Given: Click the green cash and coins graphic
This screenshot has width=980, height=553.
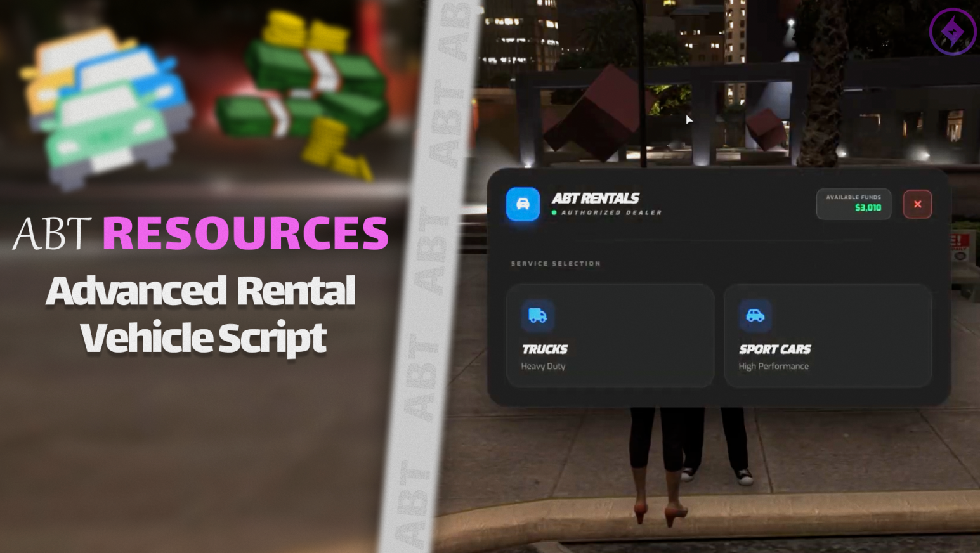Looking at the screenshot, I should click(304, 89).
